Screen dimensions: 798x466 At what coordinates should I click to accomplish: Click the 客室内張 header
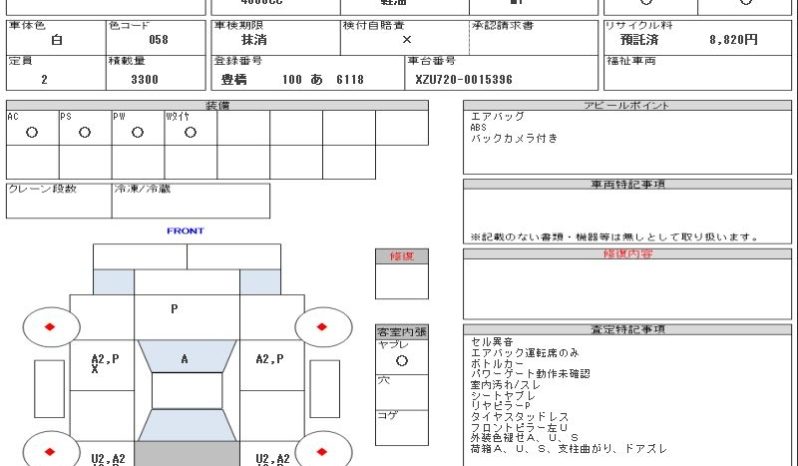pyautogui.click(x=402, y=332)
